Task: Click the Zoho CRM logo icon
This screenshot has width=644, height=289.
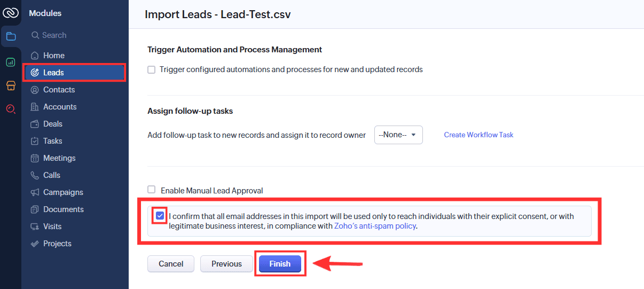Action: click(x=11, y=12)
